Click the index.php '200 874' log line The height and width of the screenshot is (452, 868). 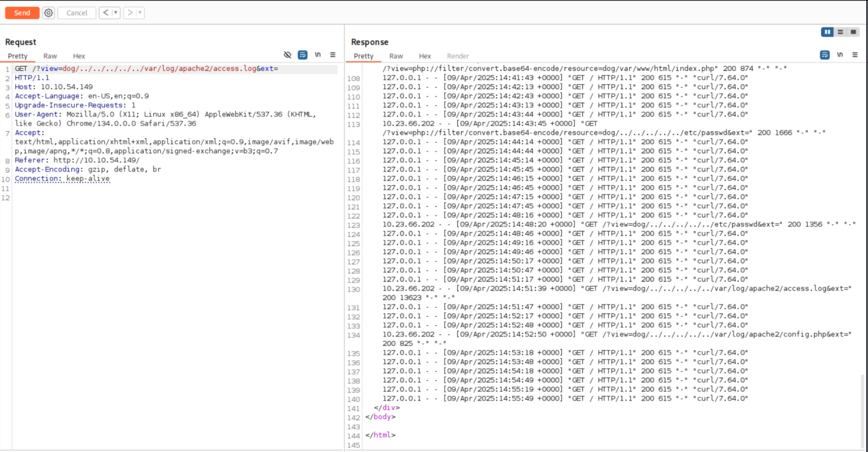[585, 69]
